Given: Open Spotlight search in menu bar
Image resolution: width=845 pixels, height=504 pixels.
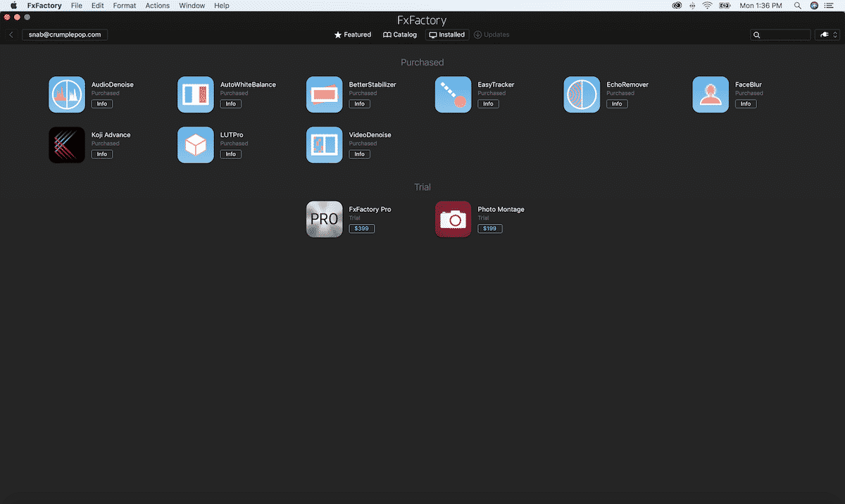Looking at the screenshot, I should pyautogui.click(x=798, y=6).
